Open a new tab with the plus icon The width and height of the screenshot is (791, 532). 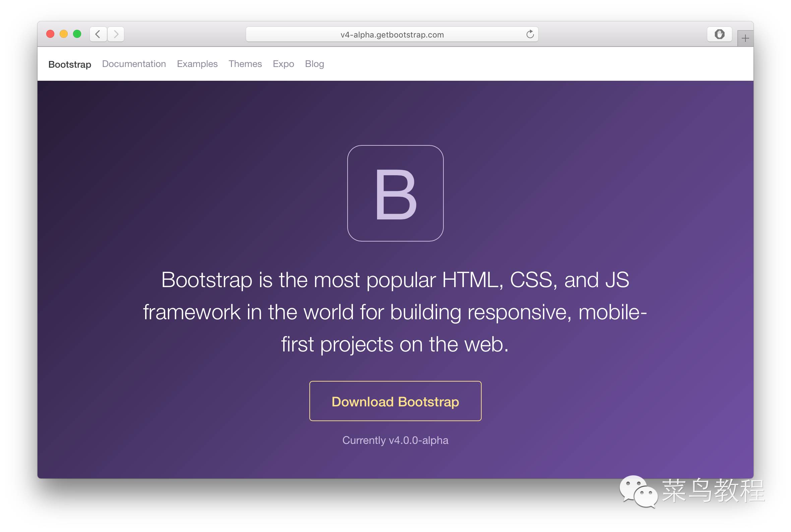coord(745,39)
